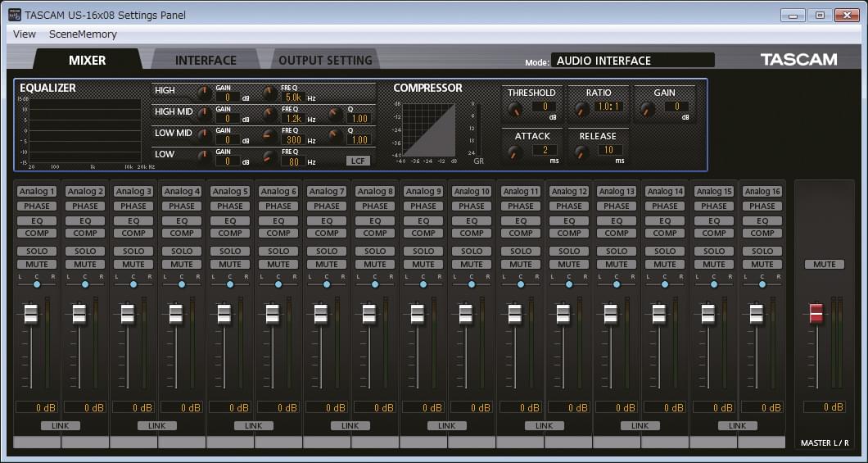Select the Analog 8 channel name
The width and height of the screenshot is (868, 463).
point(375,191)
